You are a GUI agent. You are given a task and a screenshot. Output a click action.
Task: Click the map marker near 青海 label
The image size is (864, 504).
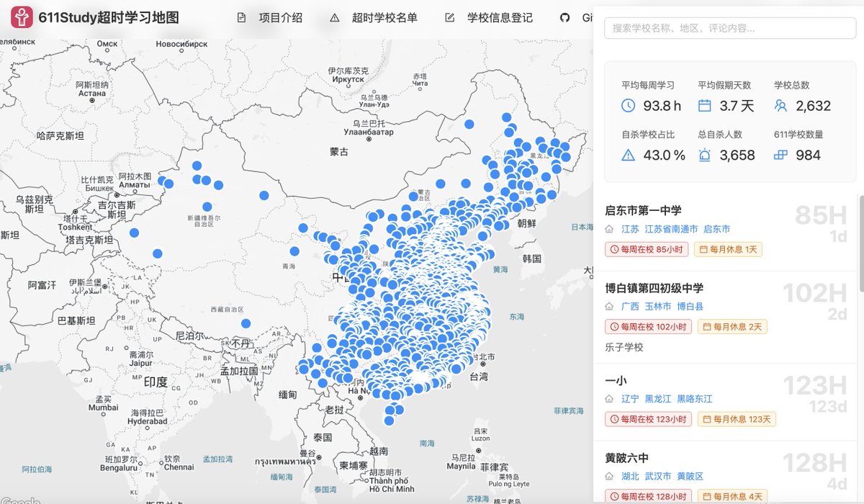point(294,251)
